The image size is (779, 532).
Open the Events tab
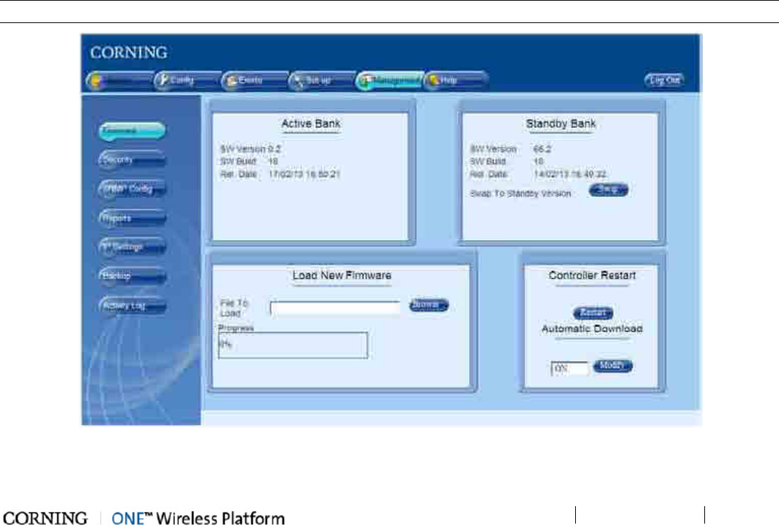(x=254, y=80)
